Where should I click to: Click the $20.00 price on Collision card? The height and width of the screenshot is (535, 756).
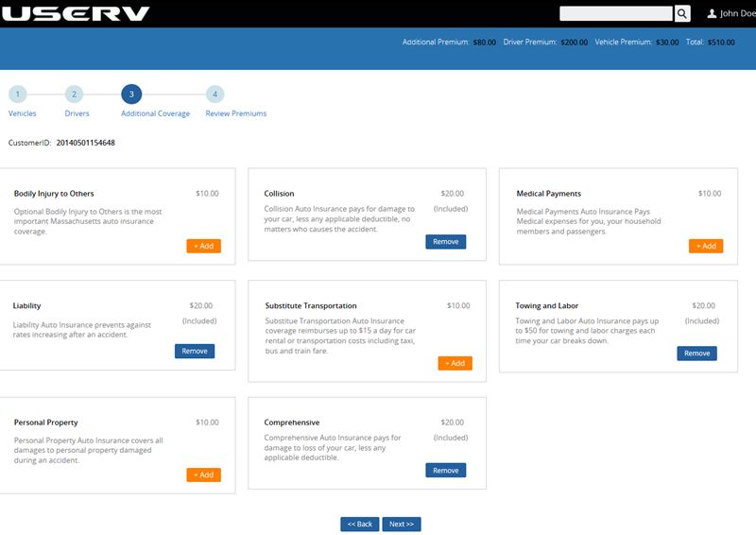(x=453, y=194)
